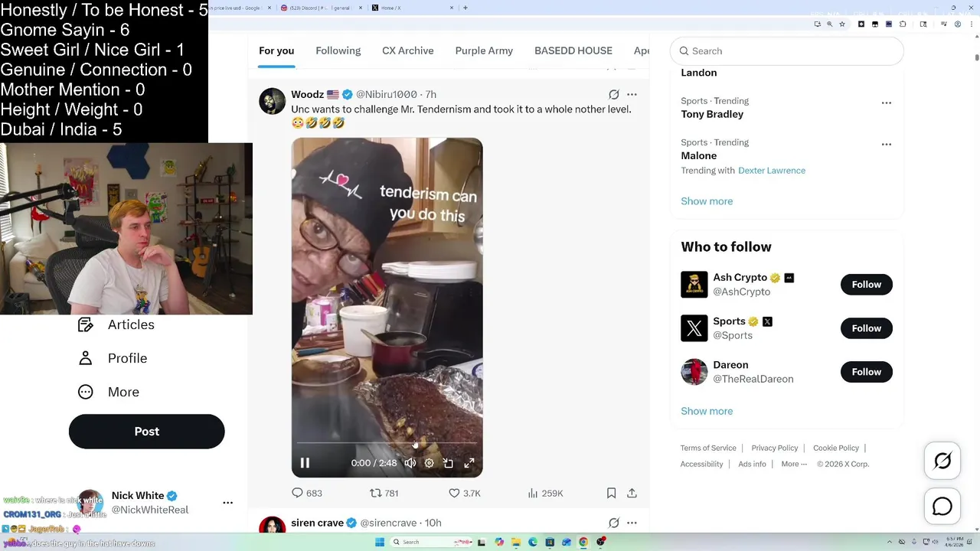Follow Ash Crypto
Image resolution: width=980 pixels, height=551 pixels.
coord(867,285)
